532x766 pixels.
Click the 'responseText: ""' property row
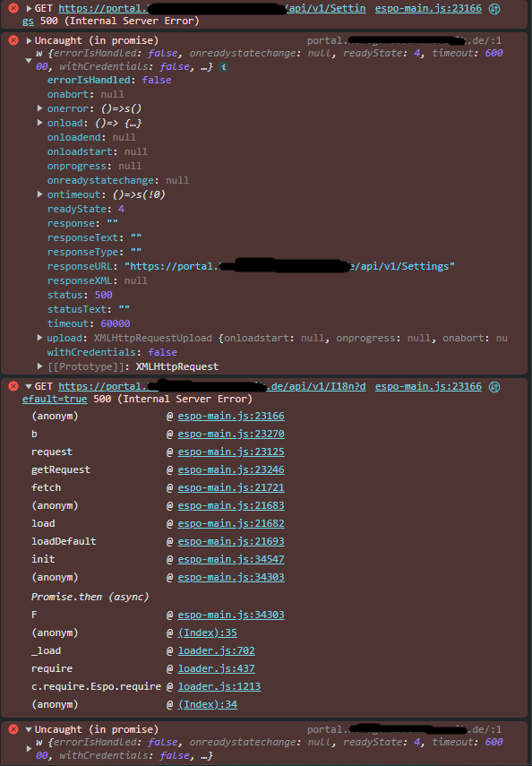point(94,237)
